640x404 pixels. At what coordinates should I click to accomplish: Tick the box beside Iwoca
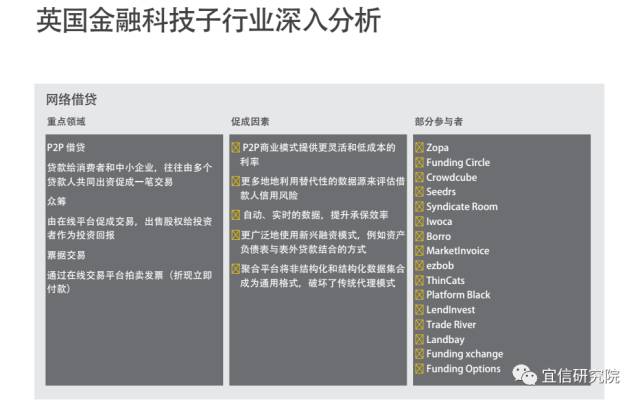(x=420, y=222)
